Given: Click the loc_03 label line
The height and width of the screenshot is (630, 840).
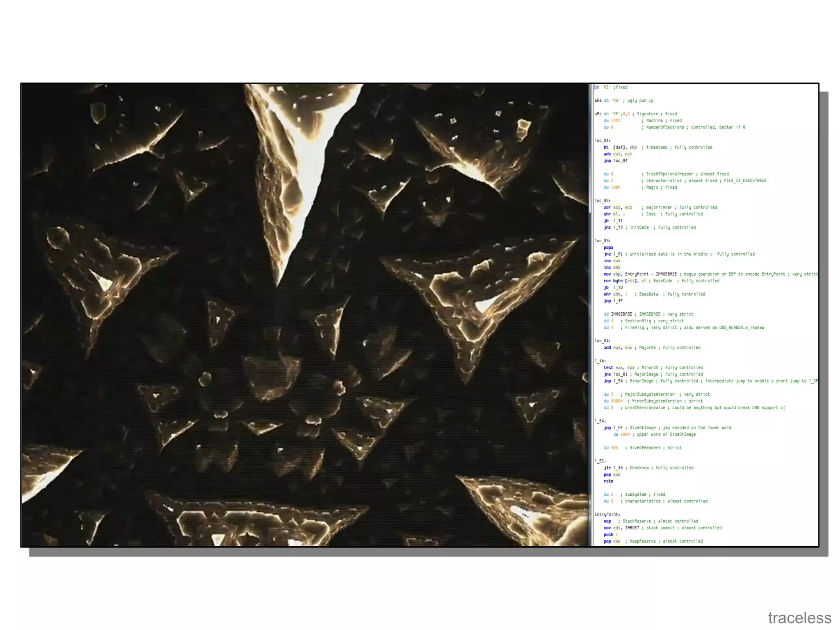Looking at the screenshot, I should (603, 241).
